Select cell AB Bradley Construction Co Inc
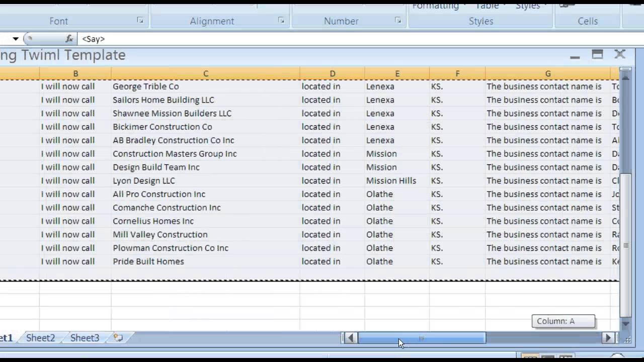 tap(206, 140)
